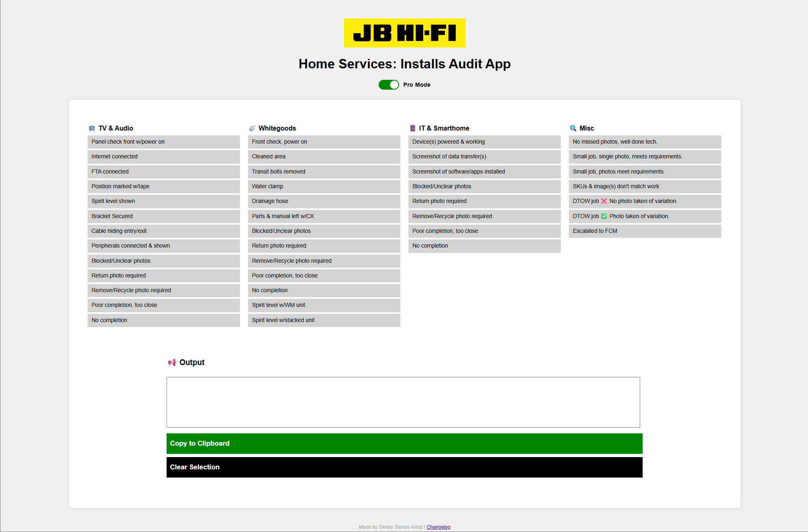Select Water clamp option

click(x=324, y=187)
